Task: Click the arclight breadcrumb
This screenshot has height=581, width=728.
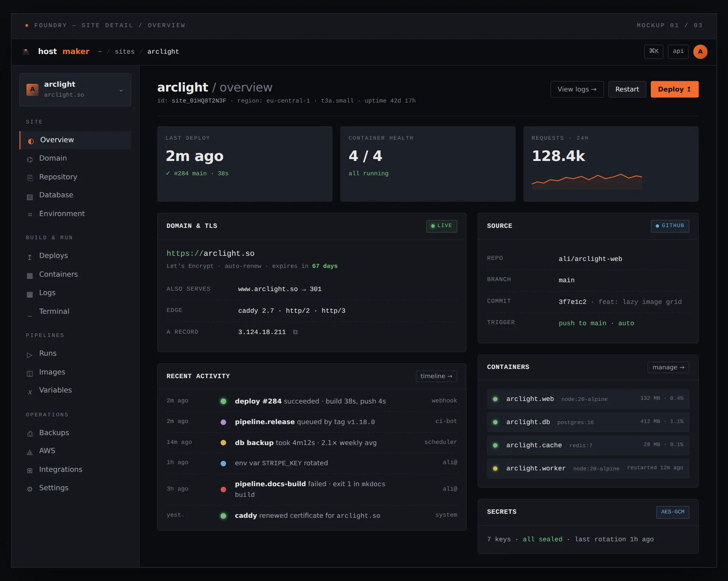Action: pos(163,52)
